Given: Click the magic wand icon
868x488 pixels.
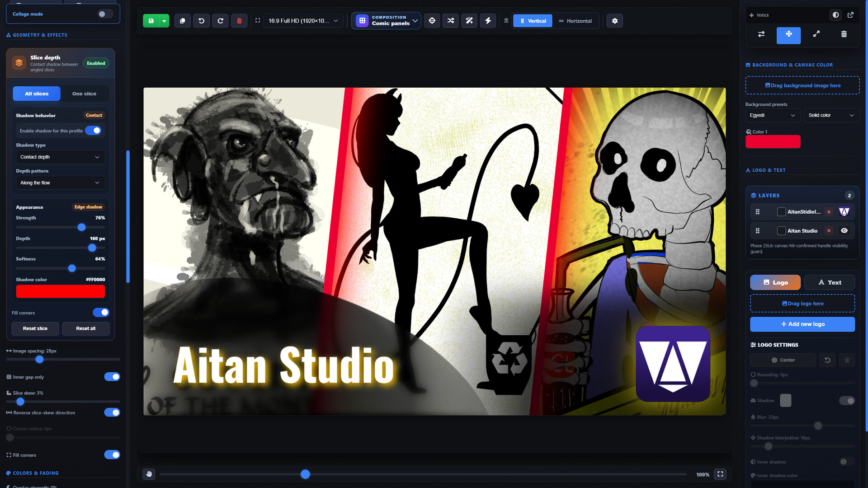Looking at the screenshot, I should [x=469, y=21].
